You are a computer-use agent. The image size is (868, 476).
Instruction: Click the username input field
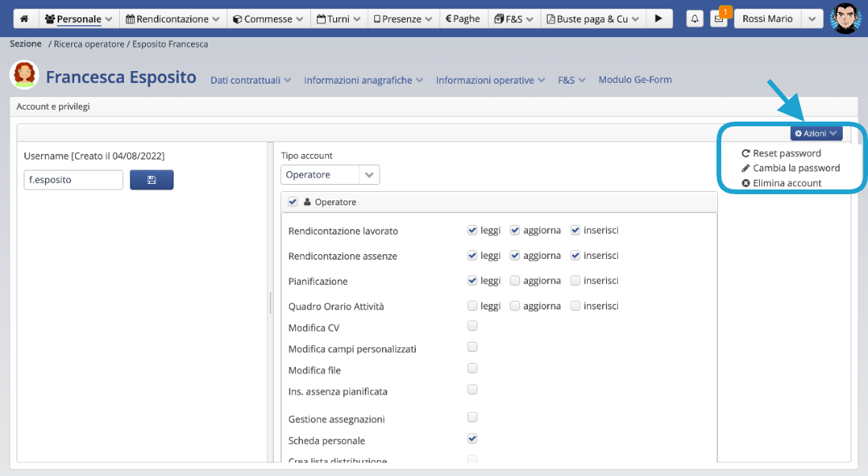tap(73, 180)
